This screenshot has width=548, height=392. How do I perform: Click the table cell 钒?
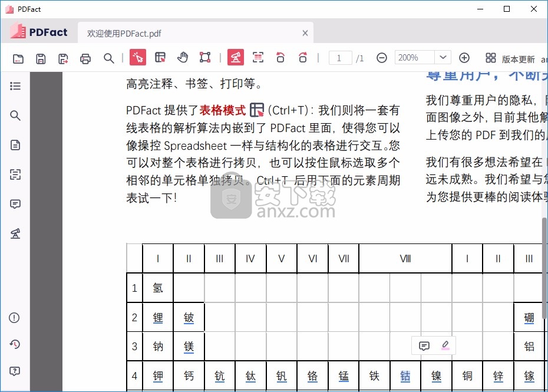(281, 376)
